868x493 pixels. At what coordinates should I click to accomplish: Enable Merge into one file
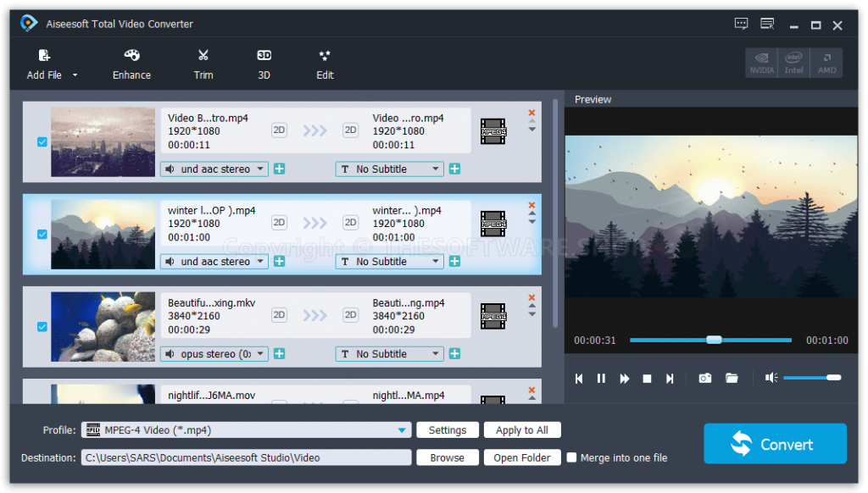point(571,457)
